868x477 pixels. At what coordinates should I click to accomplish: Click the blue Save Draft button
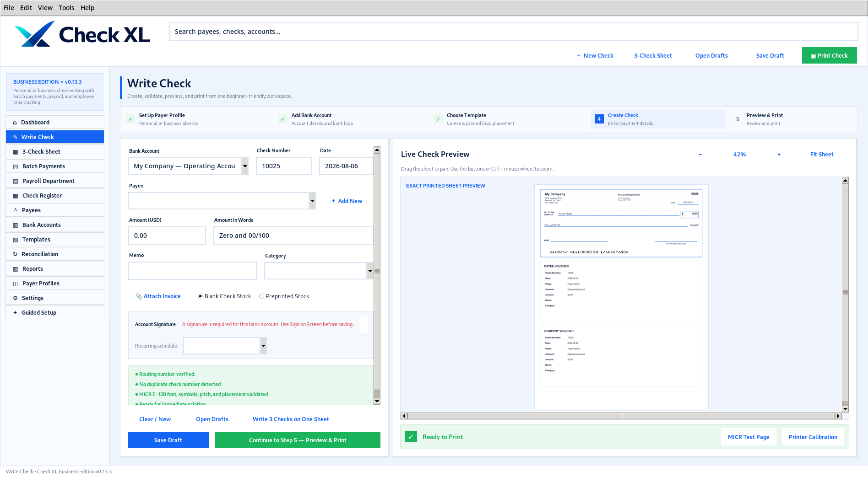pos(168,440)
